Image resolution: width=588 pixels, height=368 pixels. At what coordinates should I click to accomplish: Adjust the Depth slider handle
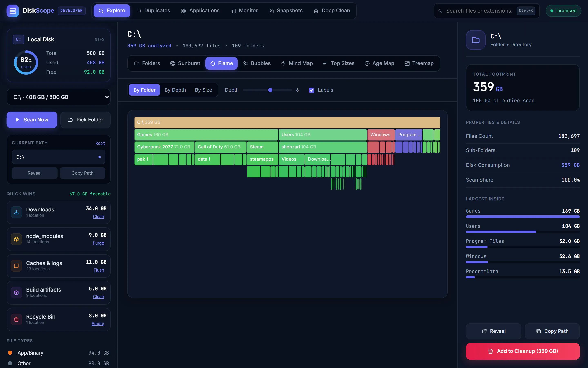tap(270, 90)
